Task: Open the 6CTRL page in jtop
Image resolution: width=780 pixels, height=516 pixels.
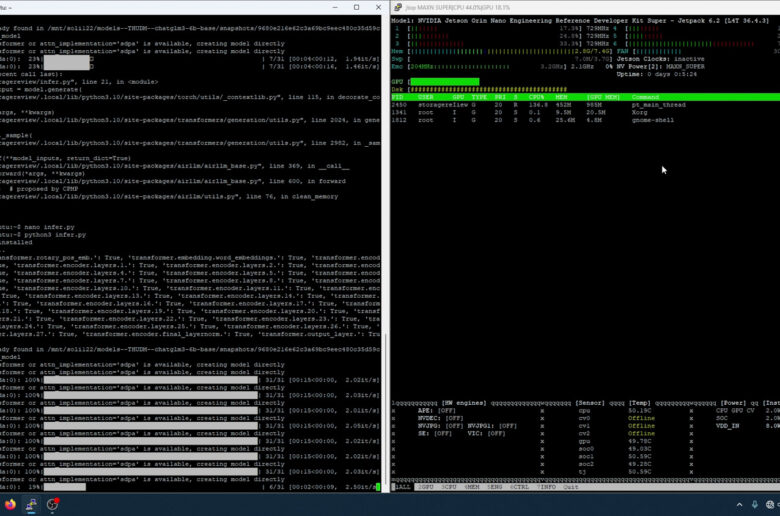Action: (x=519, y=487)
